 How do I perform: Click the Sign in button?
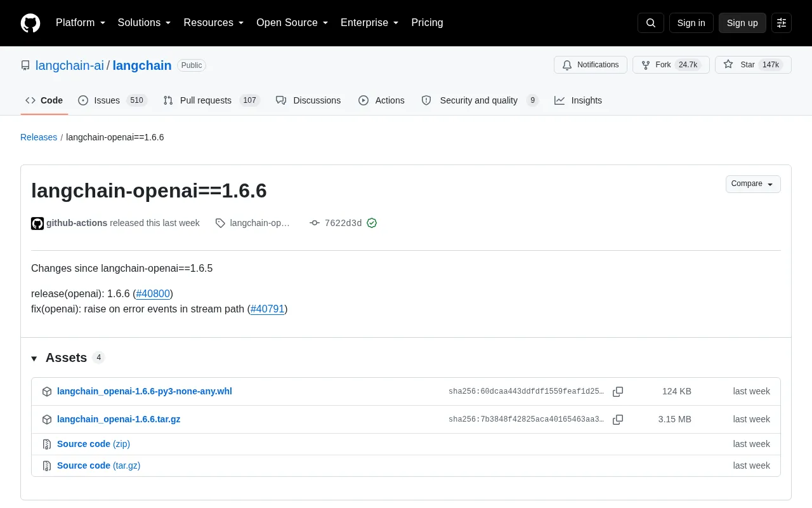point(691,23)
